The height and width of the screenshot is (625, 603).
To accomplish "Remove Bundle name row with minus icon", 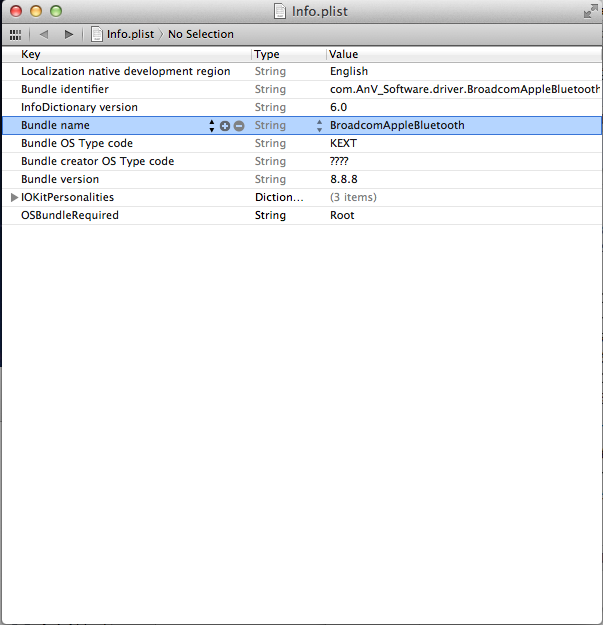I will (x=239, y=126).
